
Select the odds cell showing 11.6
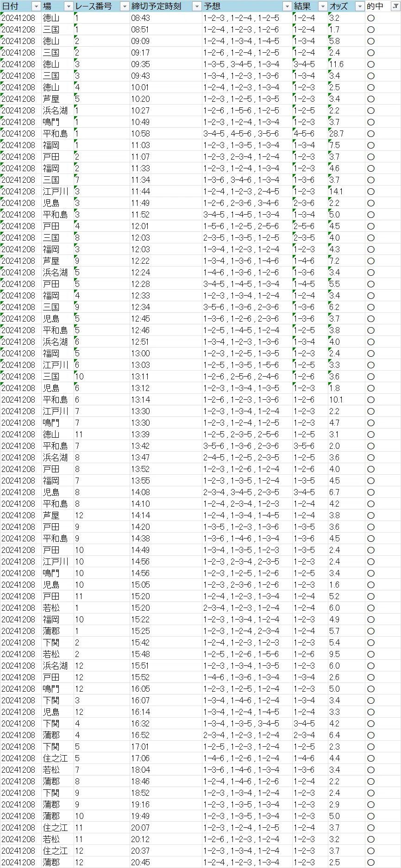[346, 64]
